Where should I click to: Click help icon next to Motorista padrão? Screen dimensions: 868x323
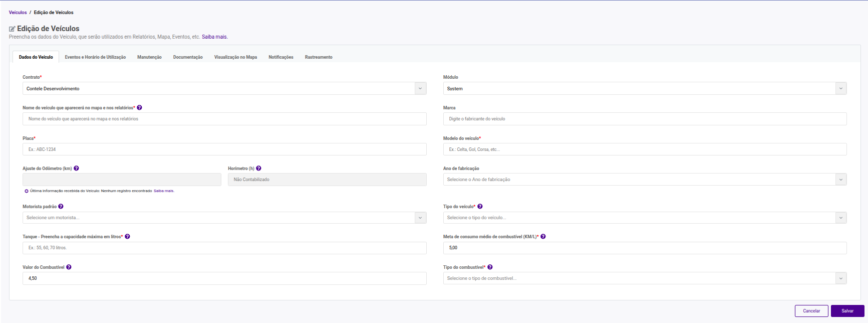(61, 207)
